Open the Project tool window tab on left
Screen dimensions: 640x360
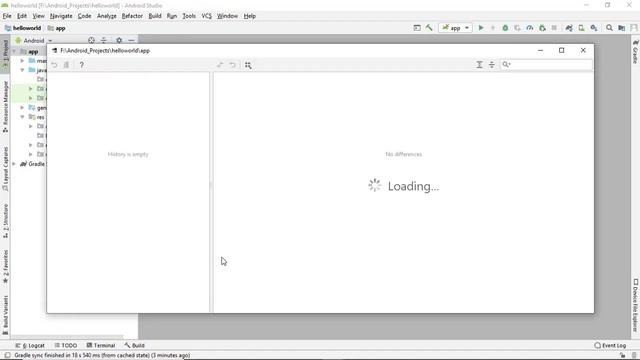(5, 53)
